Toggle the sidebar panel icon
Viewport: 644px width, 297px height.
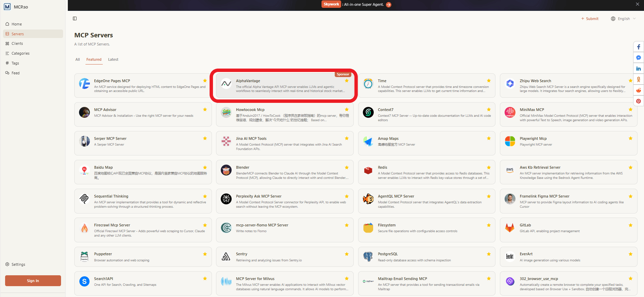pyautogui.click(x=75, y=18)
